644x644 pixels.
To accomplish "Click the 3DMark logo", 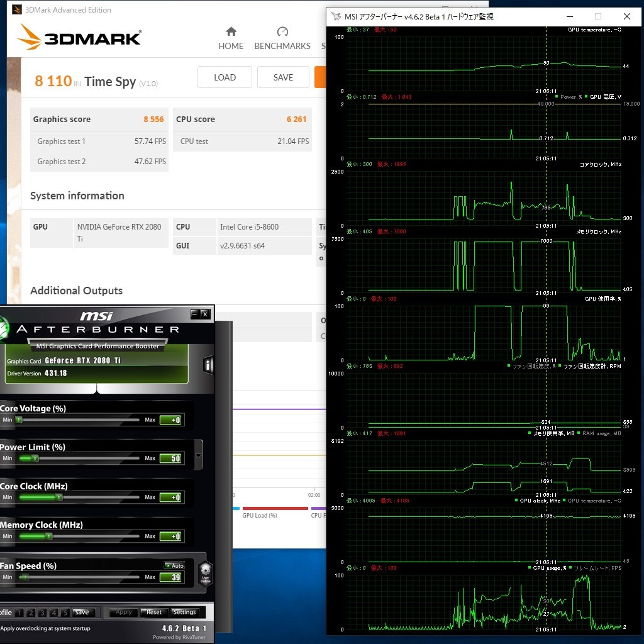I will coord(79,37).
